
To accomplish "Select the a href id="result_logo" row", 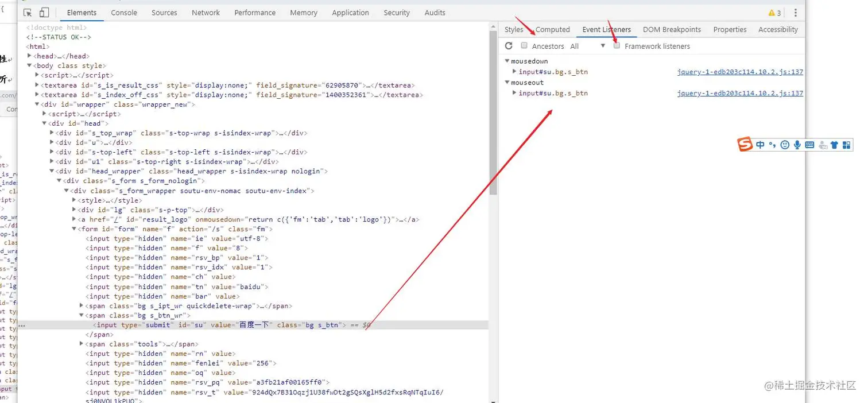I will tap(248, 219).
